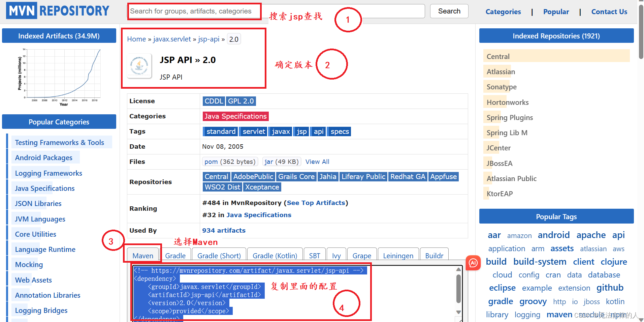Image resolution: width=644 pixels, height=322 pixels.
Task: Click the MVN Repository logo
Action: tap(57, 10)
